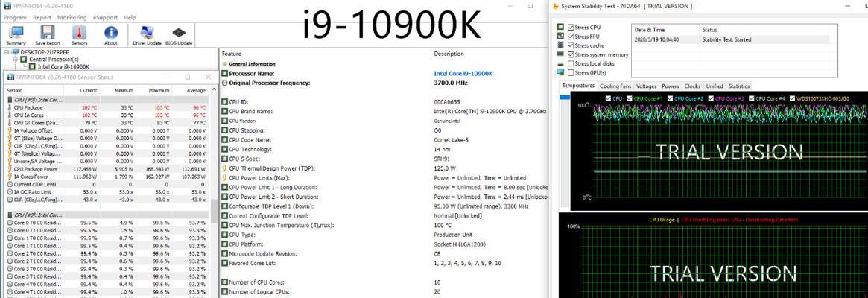Viewport: 868px width, 298px height.
Task: Click the clock icon on IA OC Ratio Limit row
Action: coord(10,191)
